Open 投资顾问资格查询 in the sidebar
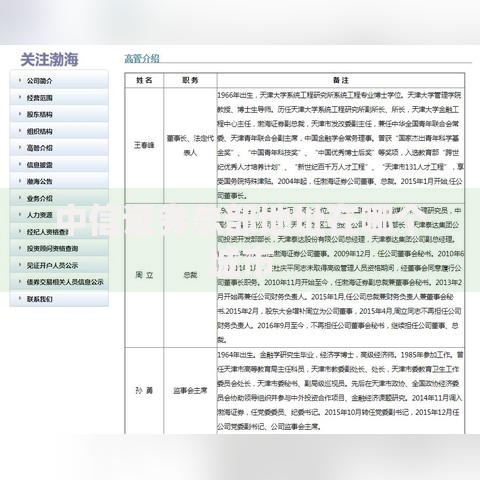Screen dimensions: 480x480 59,248
